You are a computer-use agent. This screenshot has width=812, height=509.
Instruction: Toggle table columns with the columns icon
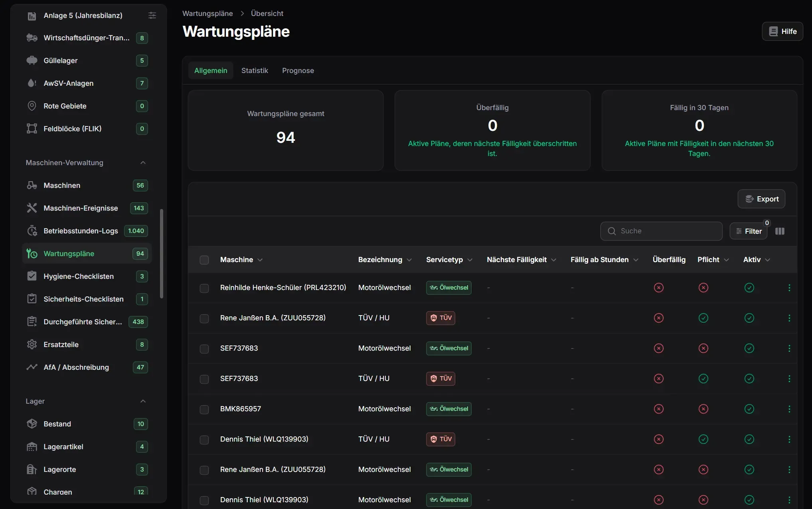780,231
